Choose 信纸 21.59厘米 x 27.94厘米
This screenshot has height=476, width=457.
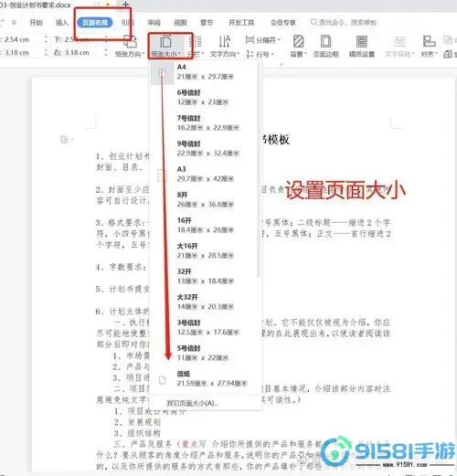tap(204, 379)
